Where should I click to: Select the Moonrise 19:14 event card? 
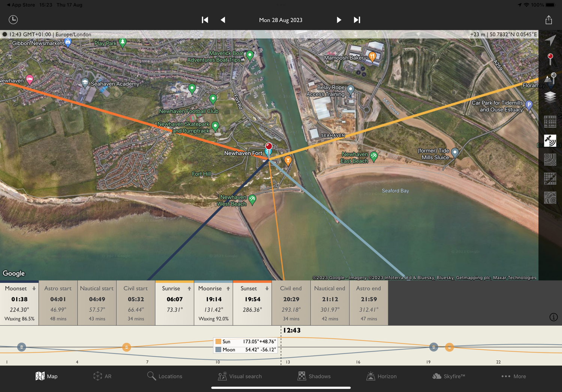coord(213,303)
